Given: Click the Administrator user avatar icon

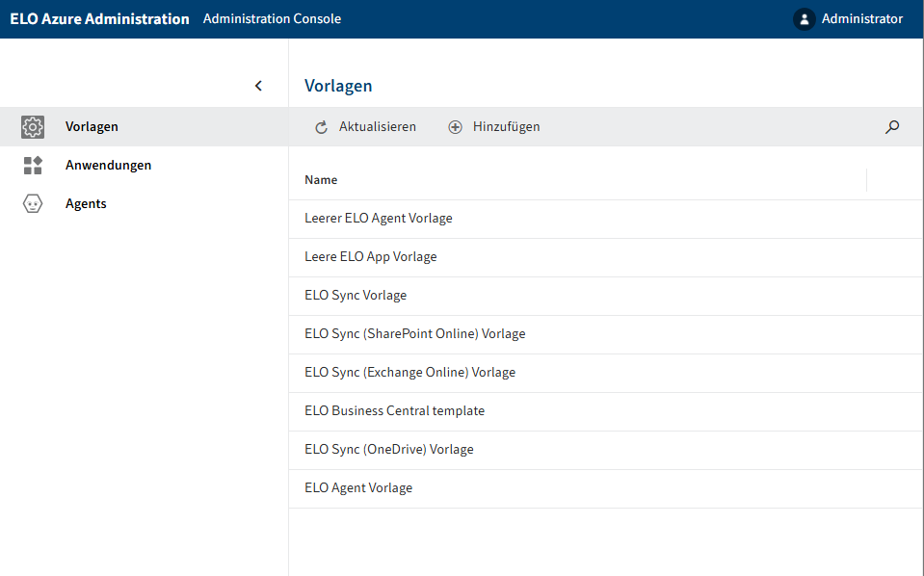Looking at the screenshot, I should pyautogui.click(x=804, y=19).
